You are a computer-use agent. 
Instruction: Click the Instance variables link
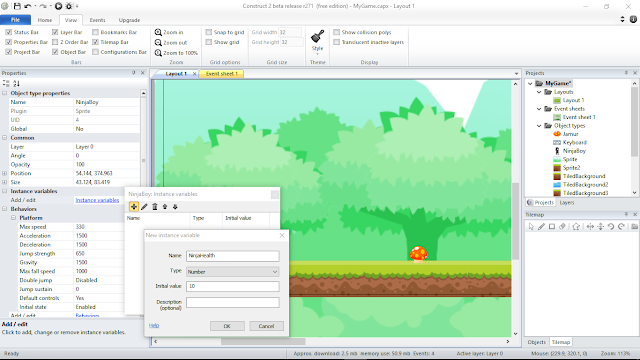point(97,200)
